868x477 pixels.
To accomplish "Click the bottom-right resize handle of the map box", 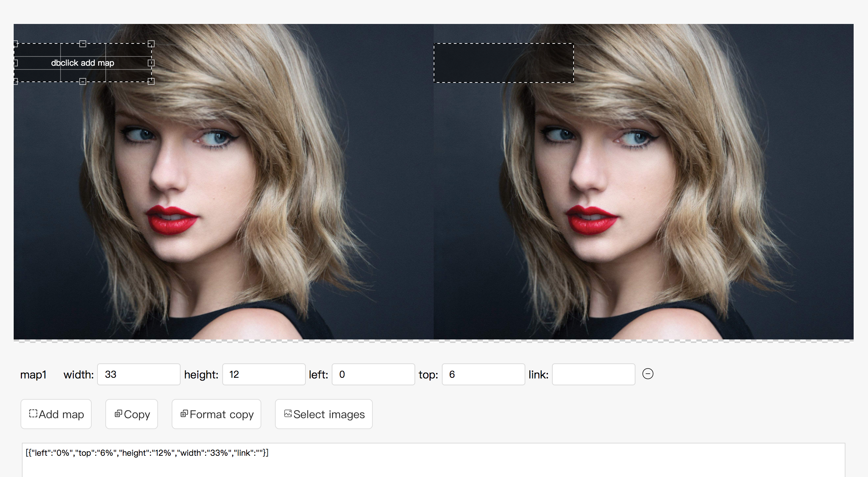I will pos(151,81).
